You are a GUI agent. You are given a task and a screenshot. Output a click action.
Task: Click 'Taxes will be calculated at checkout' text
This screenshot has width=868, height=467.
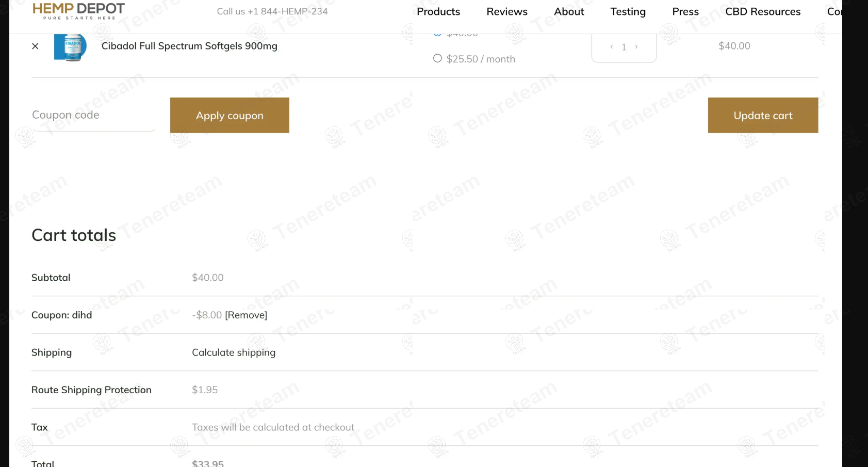point(273,427)
